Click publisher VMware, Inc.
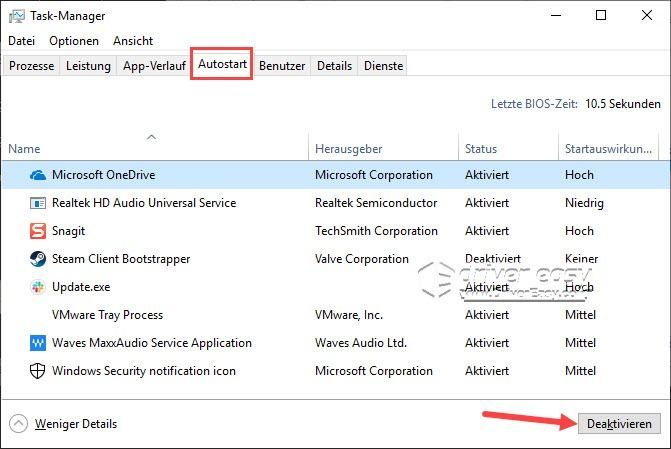The image size is (671, 449). click(349, 315)
